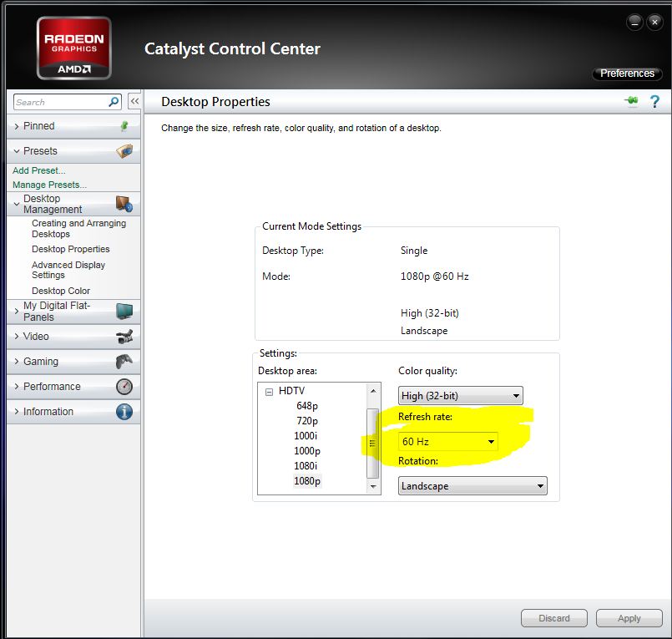This screenshot has width=672, height=639.
Task: Click the Search input field
Action: tap(61, 102)
